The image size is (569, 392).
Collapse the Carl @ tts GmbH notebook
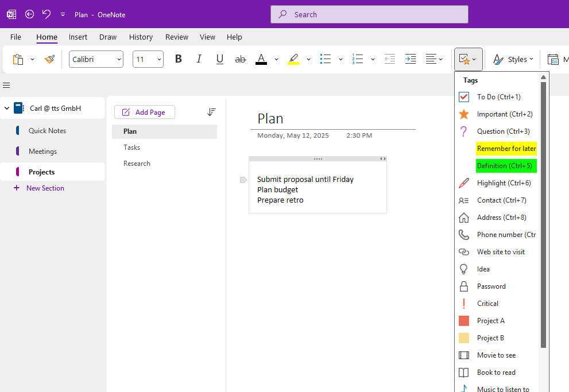[x=6, y=108]
